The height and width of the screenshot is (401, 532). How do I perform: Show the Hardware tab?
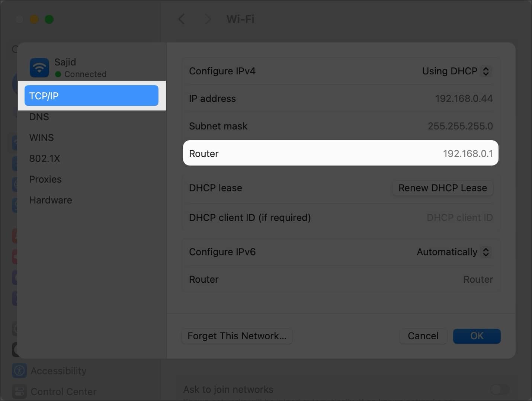coord(51,200)
